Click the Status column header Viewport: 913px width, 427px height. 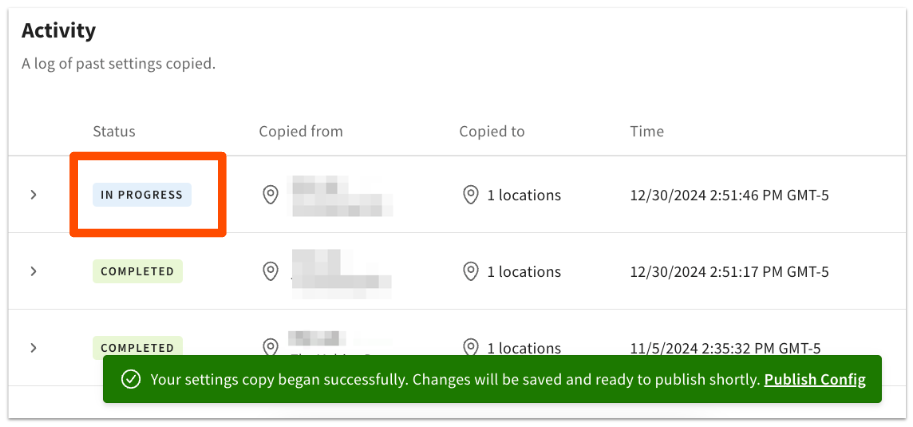114,131
